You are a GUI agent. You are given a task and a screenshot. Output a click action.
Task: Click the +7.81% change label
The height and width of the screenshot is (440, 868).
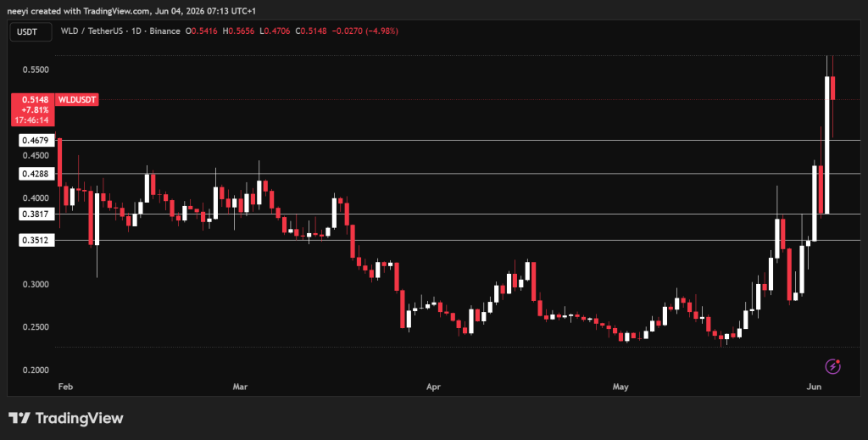click(x=35, y=109)
